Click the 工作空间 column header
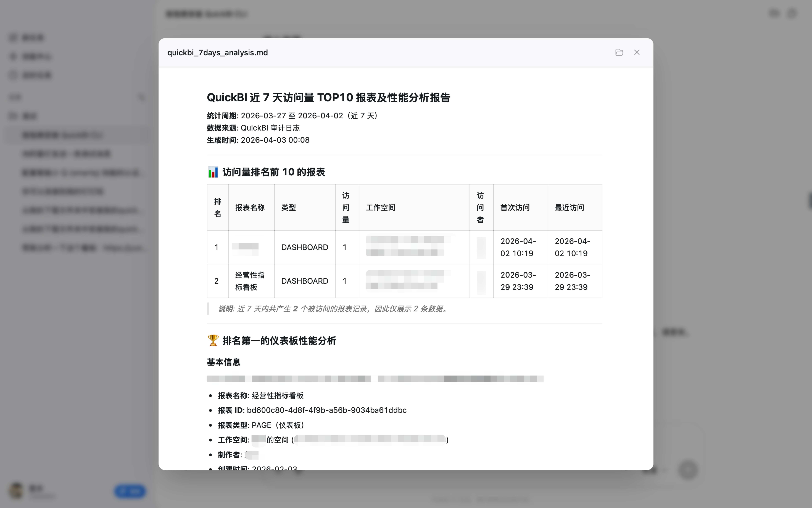812x508 pixels. click(x=380, y=207)
